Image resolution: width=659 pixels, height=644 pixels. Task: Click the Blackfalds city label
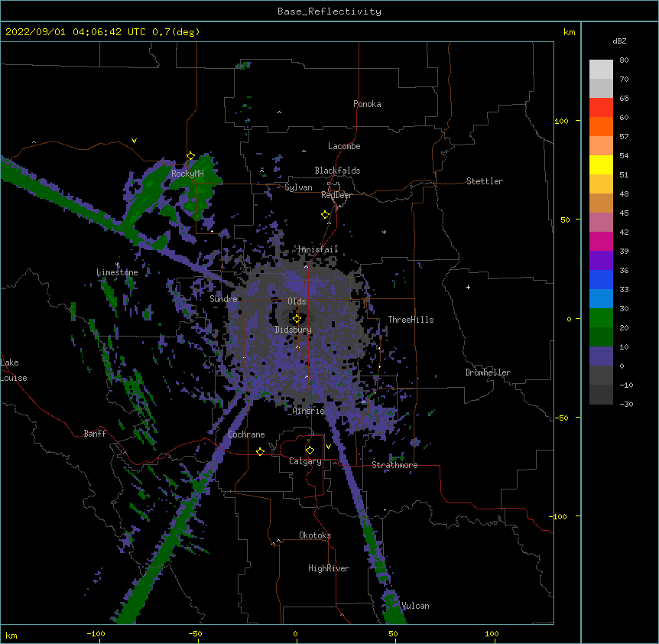coord(337,171)
